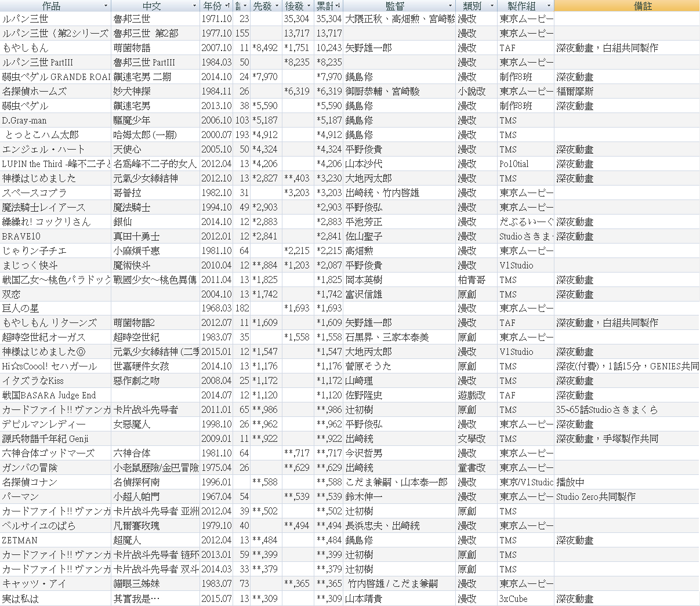Select the year cell 1996.01

(216, 482)
